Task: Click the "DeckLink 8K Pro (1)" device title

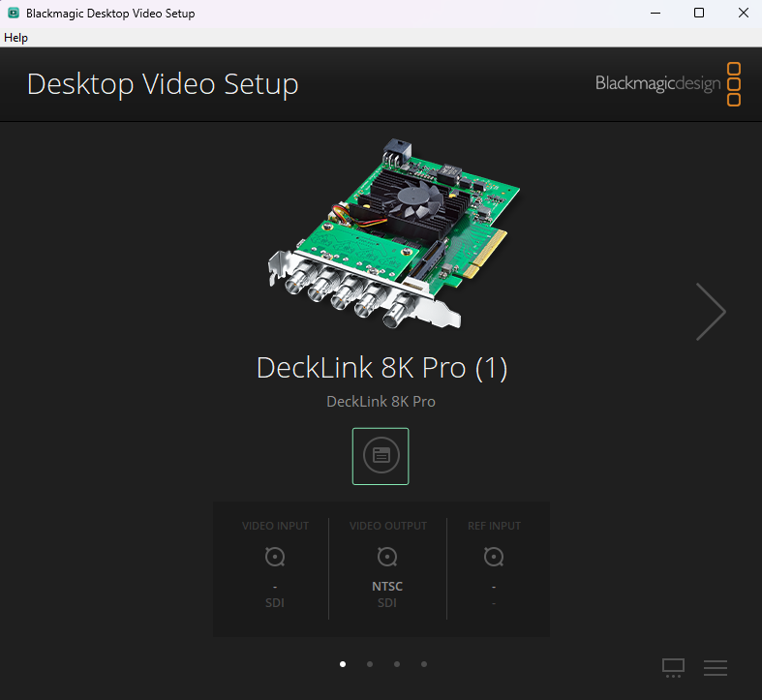Action: point(382,368)
